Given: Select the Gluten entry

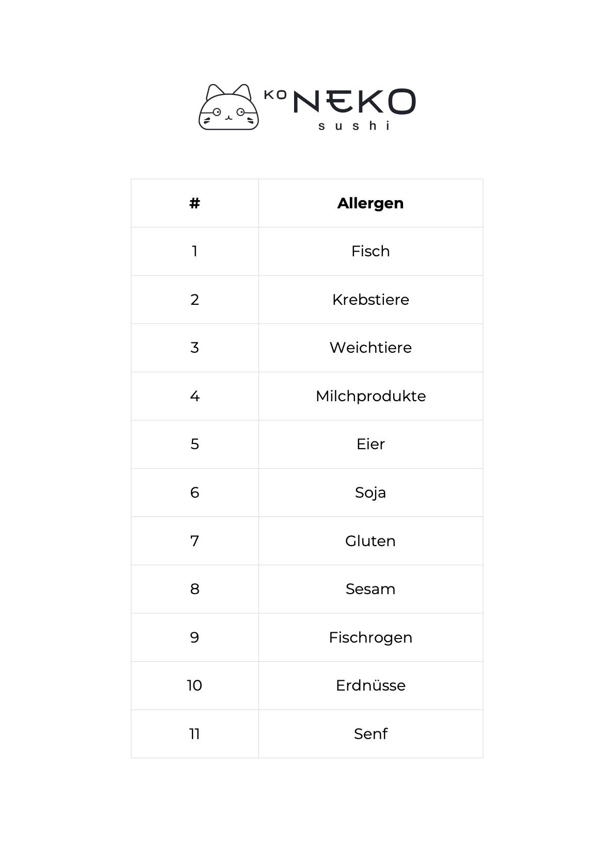Looking at the screenshot, I should point(370,541).
